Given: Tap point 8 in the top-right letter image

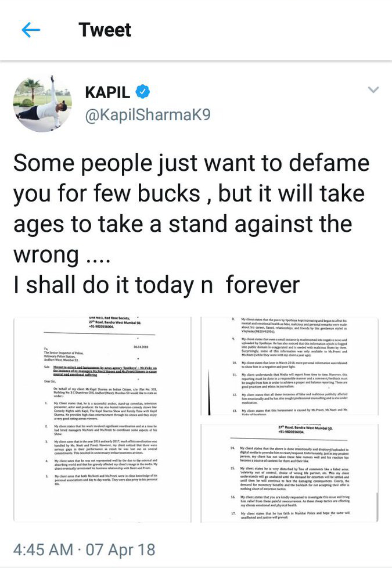Looking at the screenshot, I should click(289, 326).
